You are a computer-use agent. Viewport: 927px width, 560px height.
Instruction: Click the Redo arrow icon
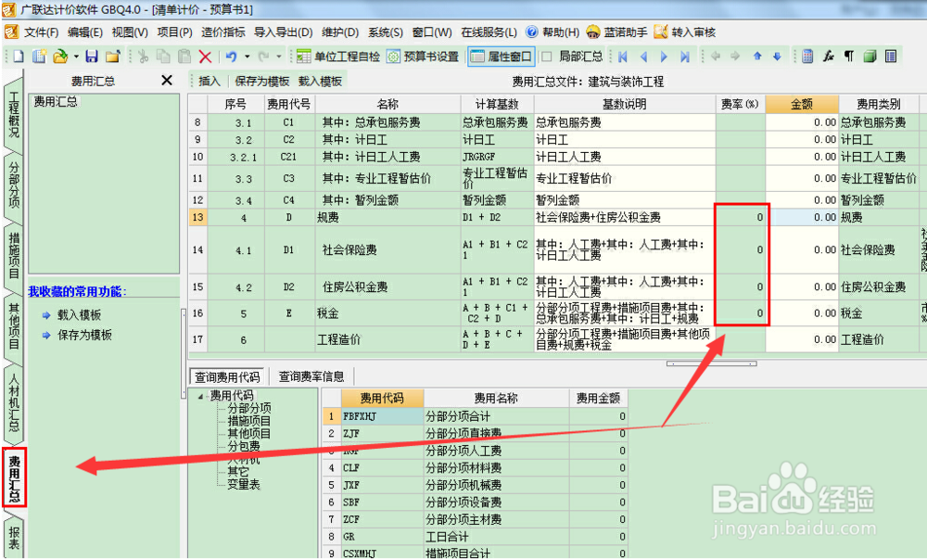point(263,57)
